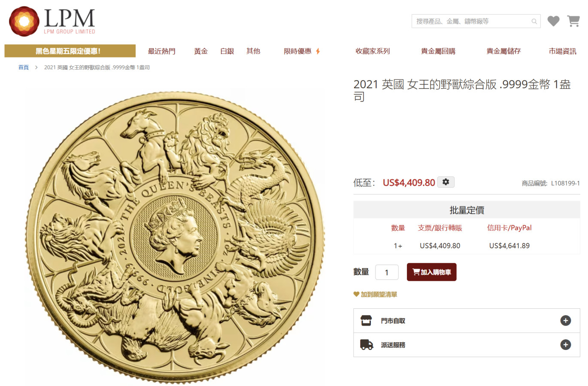
Task: Open the 黃金 menu
Action: [200, 51]
